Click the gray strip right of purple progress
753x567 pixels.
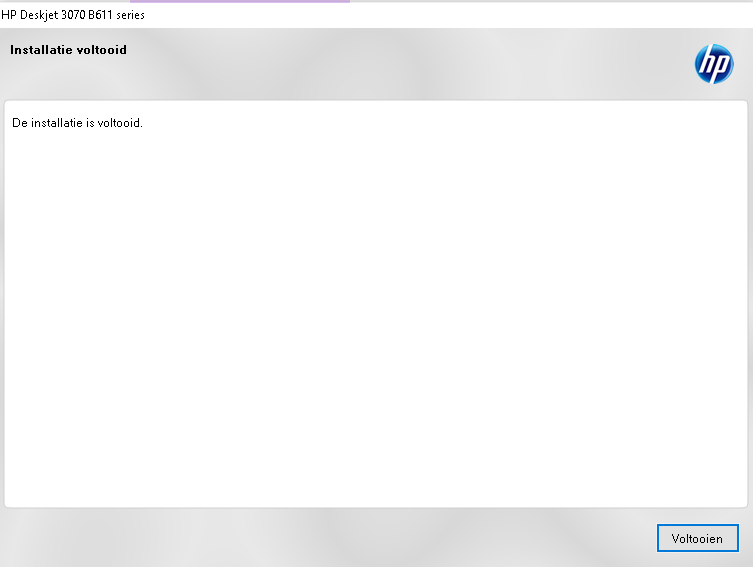[x=550, y=2]
